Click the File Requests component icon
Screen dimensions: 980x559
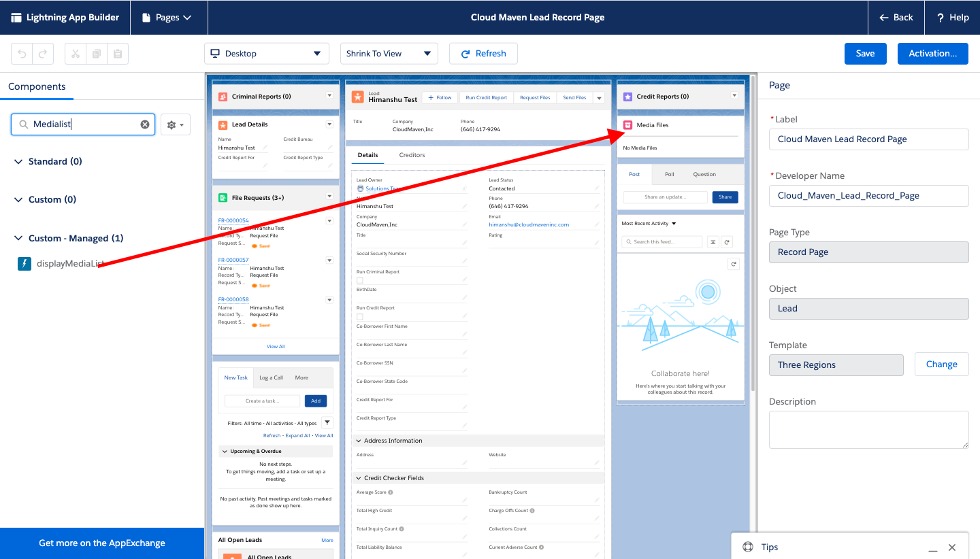[x=223, y=198]
